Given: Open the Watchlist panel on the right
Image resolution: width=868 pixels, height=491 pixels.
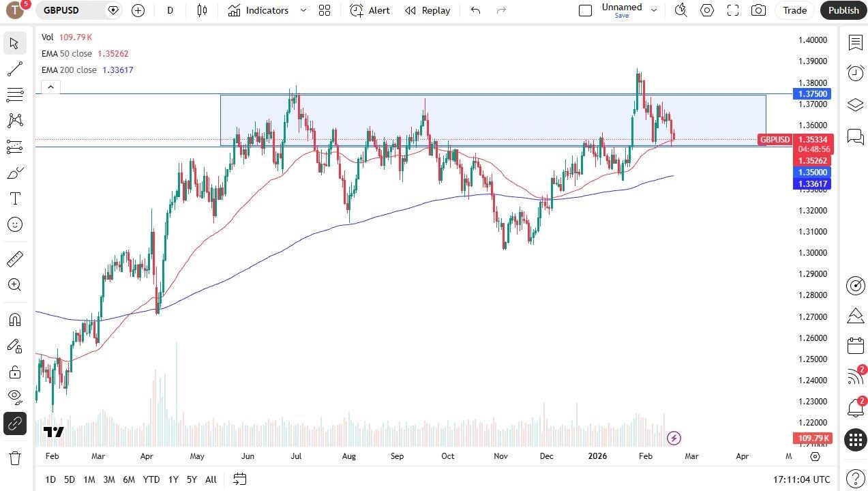Looking at the screenshot, I should [856, 43].
